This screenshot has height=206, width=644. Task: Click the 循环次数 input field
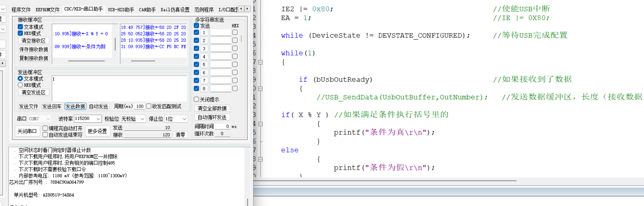point(223,134)
